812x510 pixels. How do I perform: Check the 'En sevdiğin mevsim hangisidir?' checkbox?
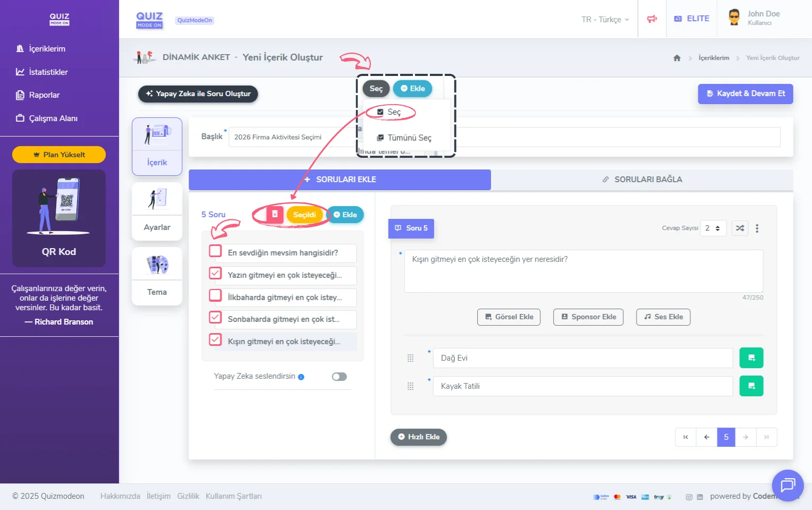point(215,251)
